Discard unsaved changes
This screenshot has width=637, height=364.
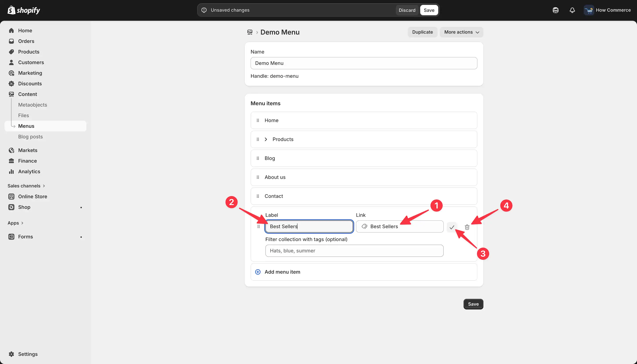407,10
